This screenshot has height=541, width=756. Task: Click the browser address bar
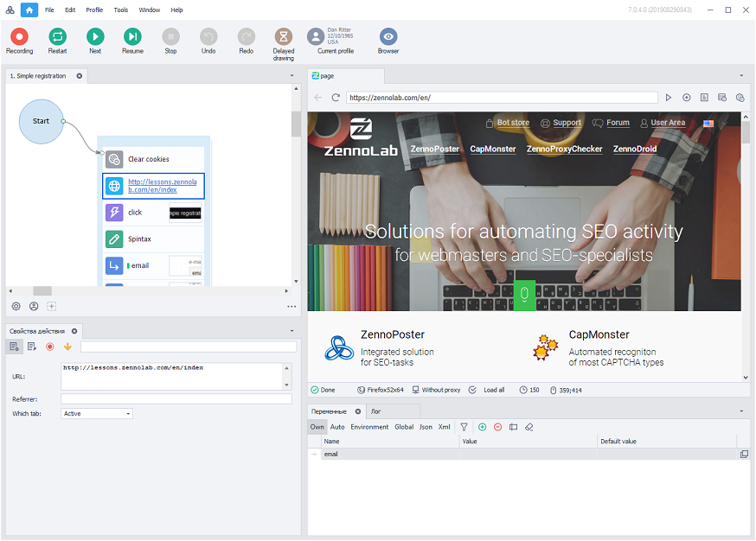point(502,98)
